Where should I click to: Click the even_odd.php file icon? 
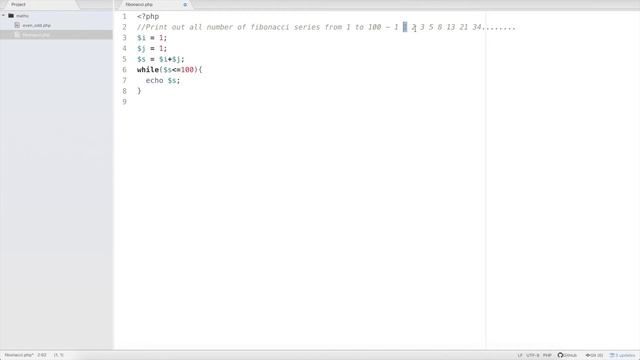coord(17,25)
